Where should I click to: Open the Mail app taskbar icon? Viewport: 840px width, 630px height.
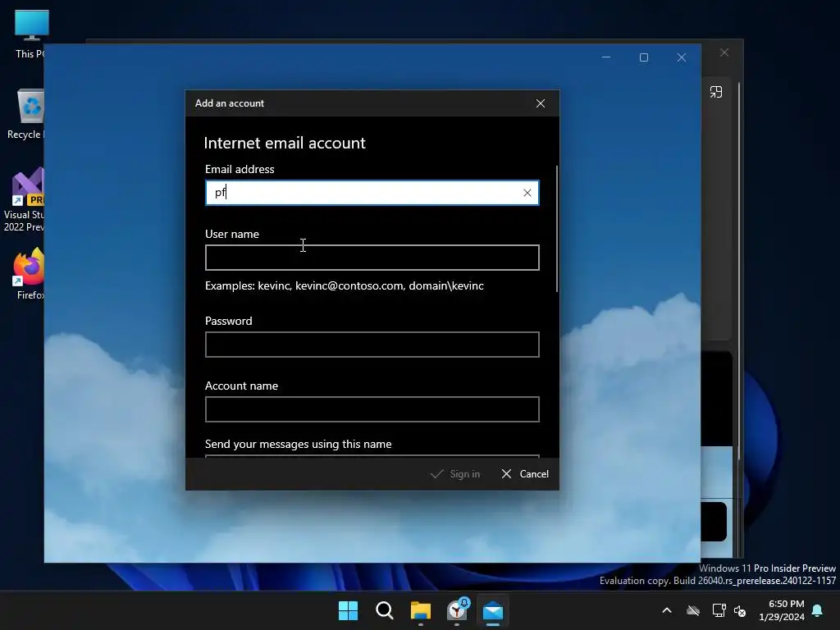[x=493, y=610]
